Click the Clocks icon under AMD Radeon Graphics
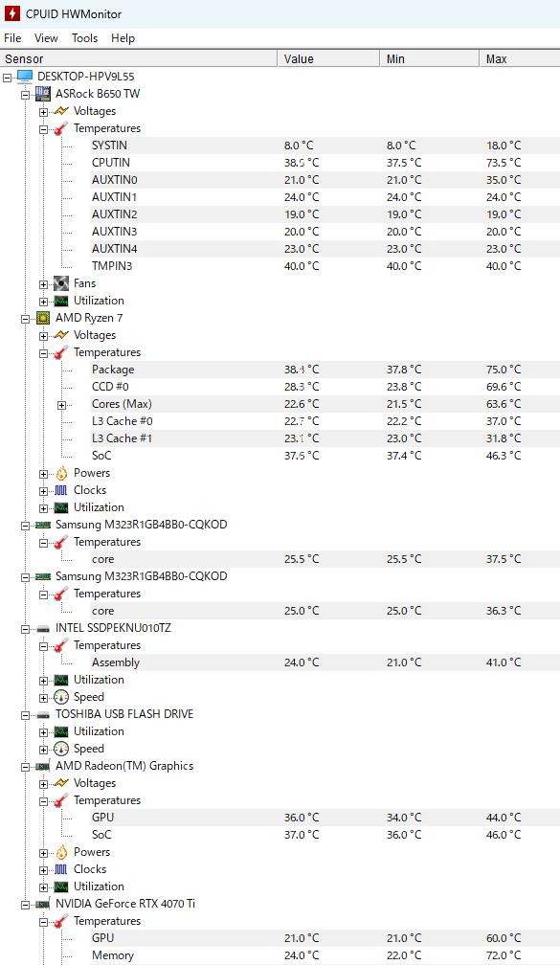560x965 pixels. point(61,869)
